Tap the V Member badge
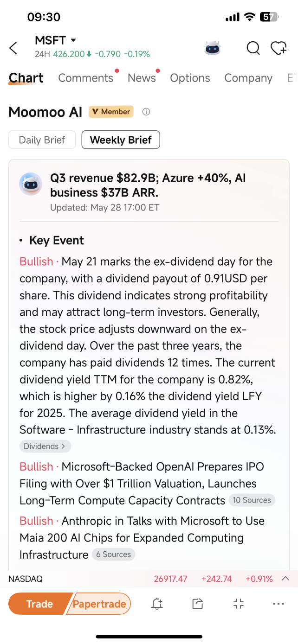 click(x=111, y=112)
